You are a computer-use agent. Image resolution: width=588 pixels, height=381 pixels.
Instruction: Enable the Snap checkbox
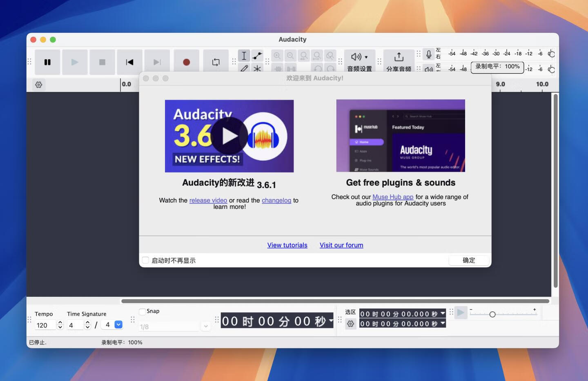[x=142, y=312]
